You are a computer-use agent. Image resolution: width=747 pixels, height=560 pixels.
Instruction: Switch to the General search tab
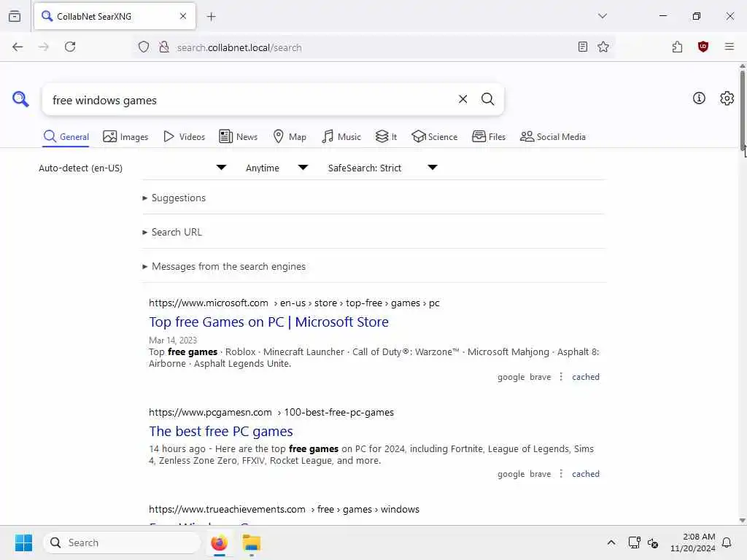pyautogui.click(x=66, y=137)
